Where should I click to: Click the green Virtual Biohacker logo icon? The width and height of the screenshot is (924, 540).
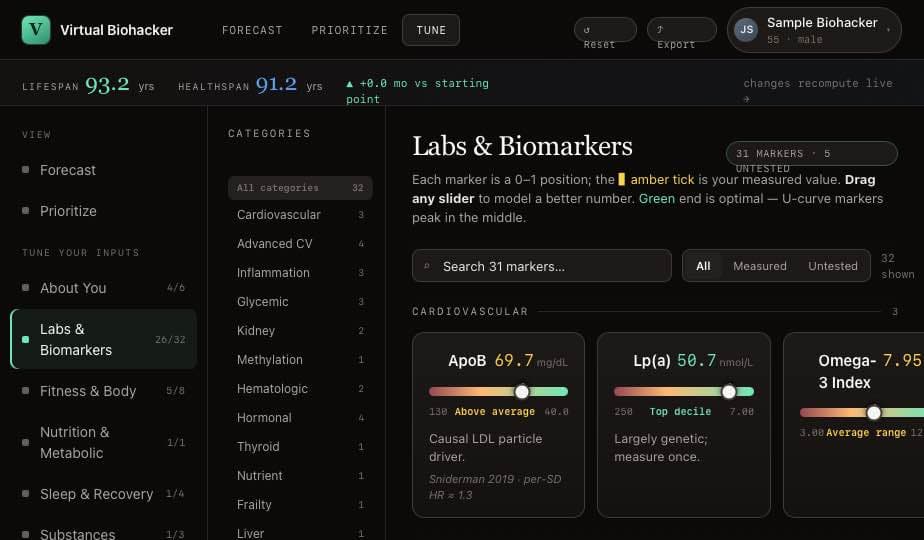[x=36, y=30]
